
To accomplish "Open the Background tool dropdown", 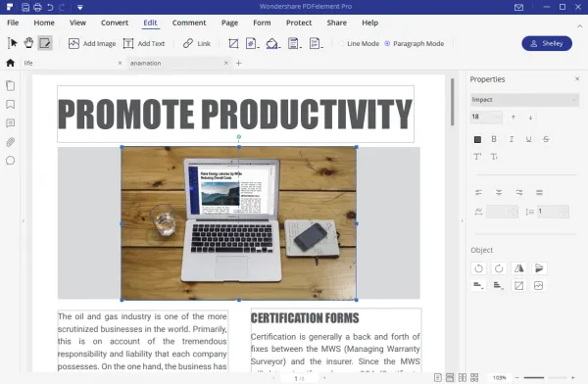I will 273,43.
